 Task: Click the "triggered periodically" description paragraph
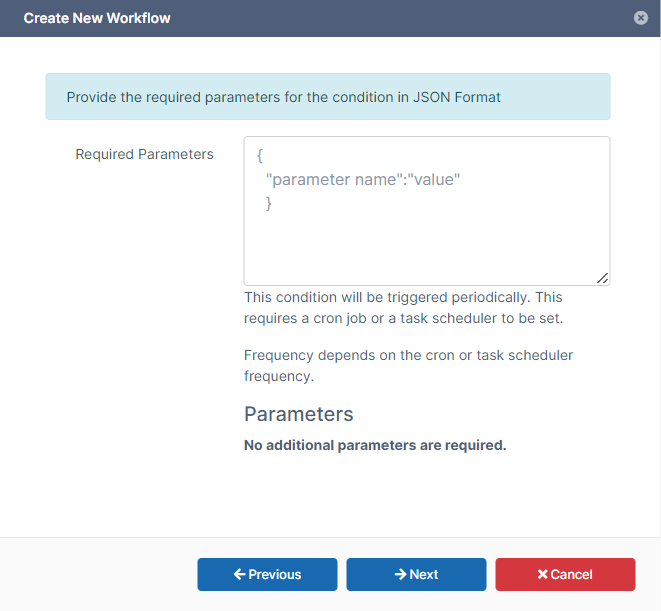tap(404, 308)
